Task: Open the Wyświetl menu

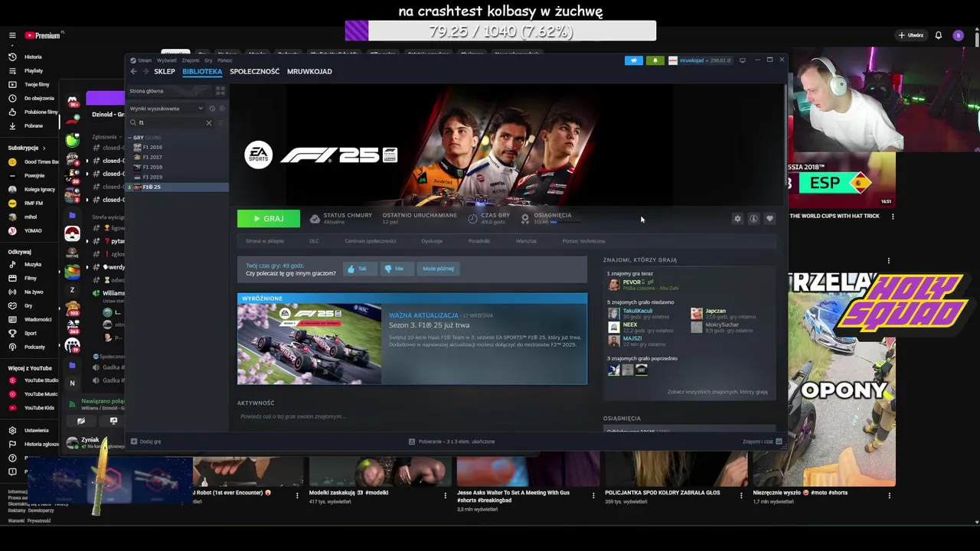Action: tap(166, 60)
